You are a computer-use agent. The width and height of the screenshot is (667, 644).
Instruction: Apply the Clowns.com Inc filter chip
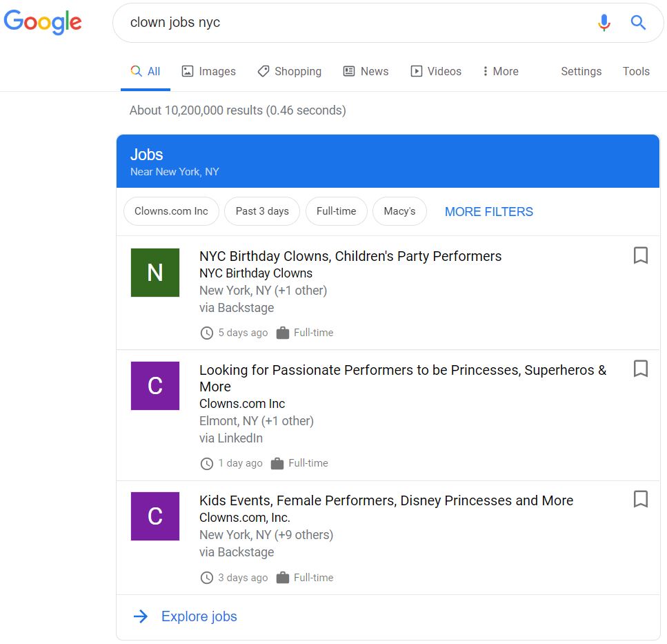tap(171, 211)
